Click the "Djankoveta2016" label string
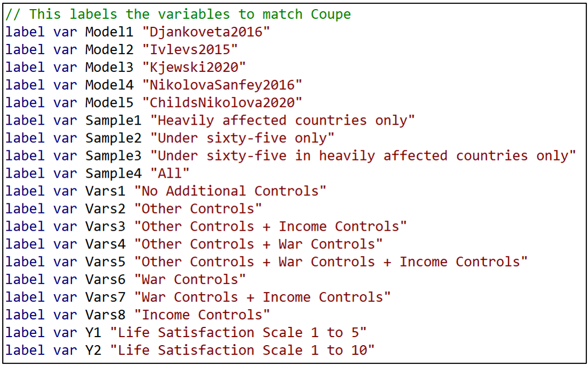 [206, 32]
